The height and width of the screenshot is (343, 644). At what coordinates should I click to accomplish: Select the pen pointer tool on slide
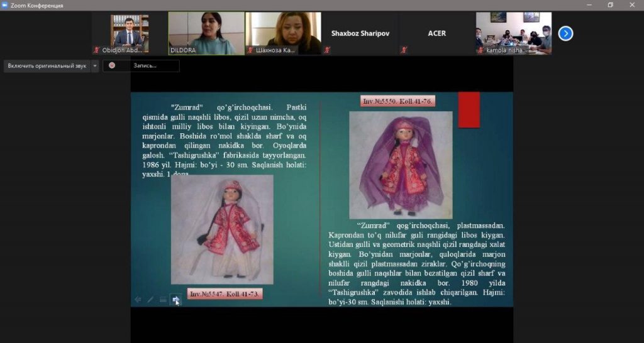150,300
